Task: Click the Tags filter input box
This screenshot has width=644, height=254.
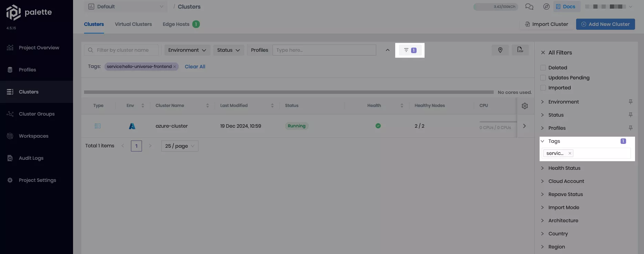Action: tap(586, 153)
